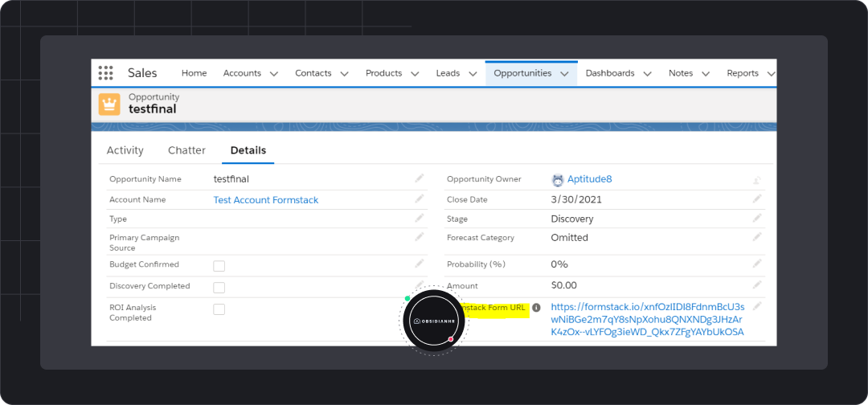This screenshot has width=868, height=405.
Task: Click the Primary Campaign Source label
Action: point(145,243)
